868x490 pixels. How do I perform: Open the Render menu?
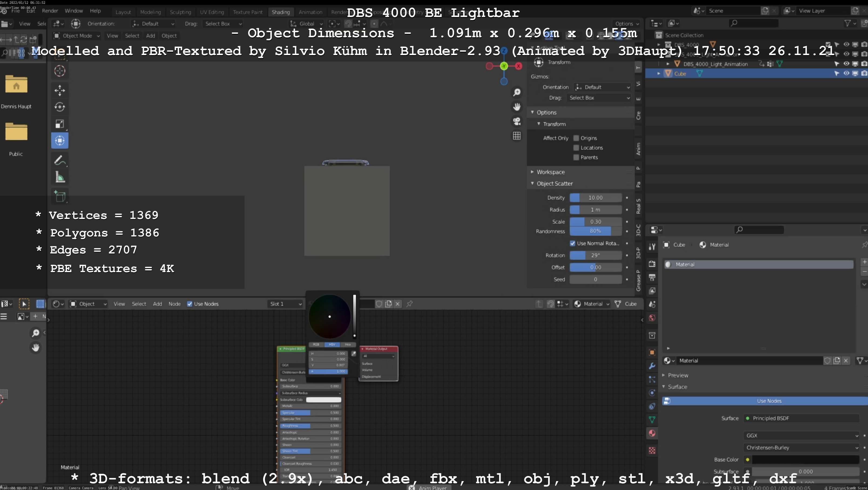(x=50, y=11)
